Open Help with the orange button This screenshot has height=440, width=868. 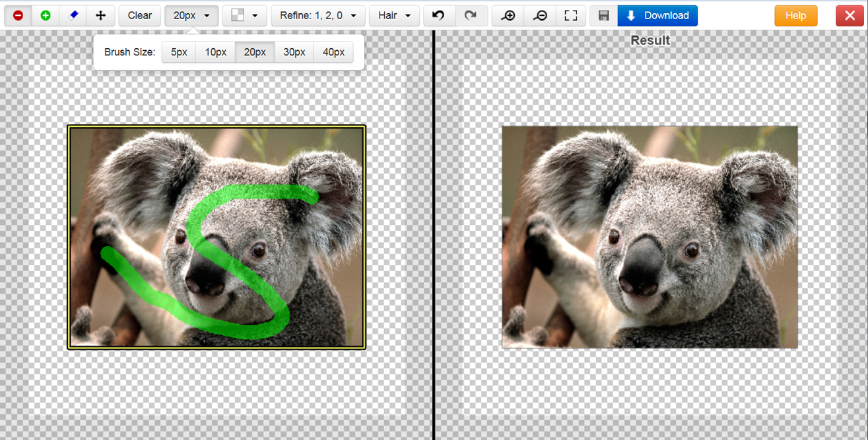pyautogui.click(x=795, y=15)
